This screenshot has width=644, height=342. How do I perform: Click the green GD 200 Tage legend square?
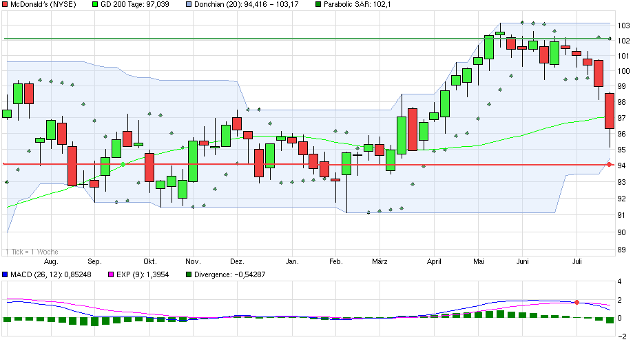point(94,4)
